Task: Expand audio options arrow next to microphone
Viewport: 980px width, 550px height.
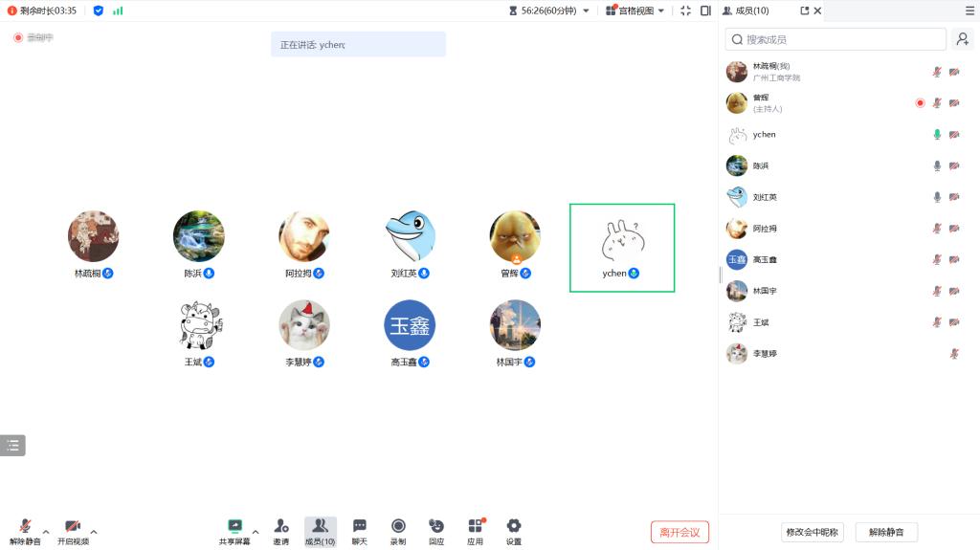Action: click(x=46, y=532)
